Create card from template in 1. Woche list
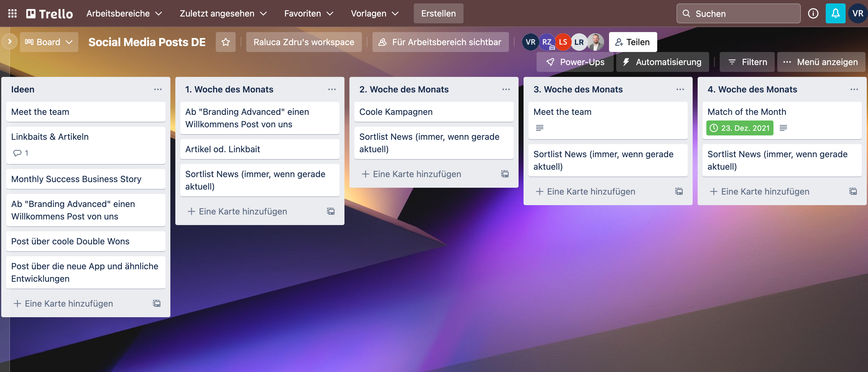 click(x=331, y=211)
